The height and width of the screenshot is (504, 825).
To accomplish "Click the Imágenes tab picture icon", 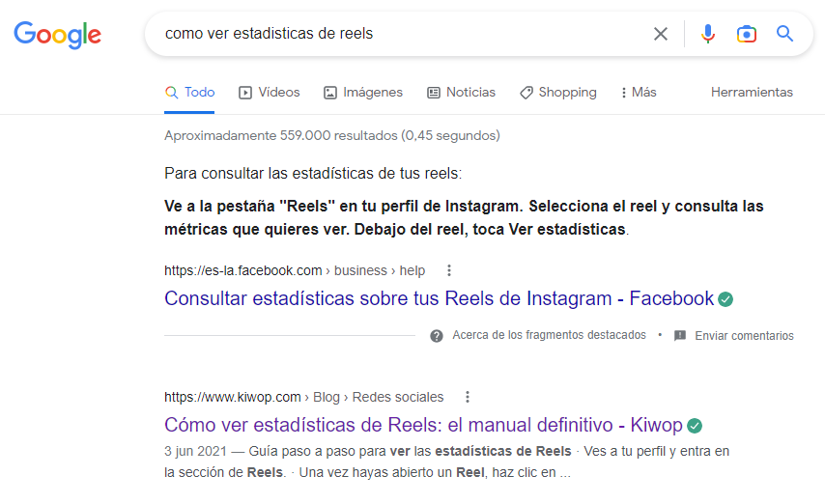I will pyautogui.click(x=329, y=93).
